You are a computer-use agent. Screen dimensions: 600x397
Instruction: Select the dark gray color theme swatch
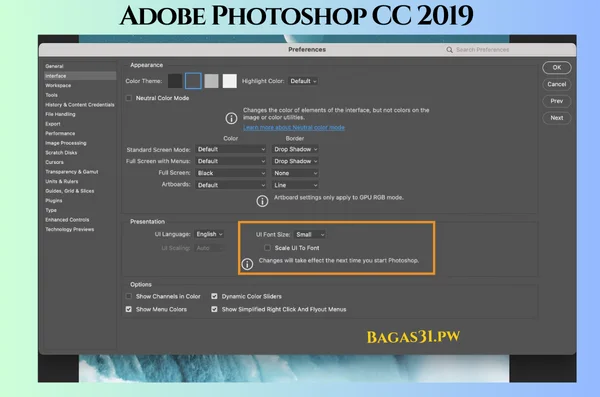click(x=193, y=81)
